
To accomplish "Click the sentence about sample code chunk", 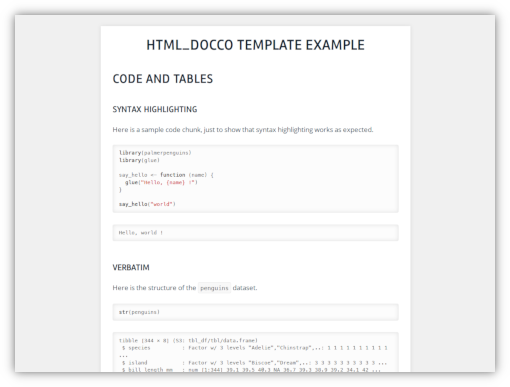I will click(243, 130).
